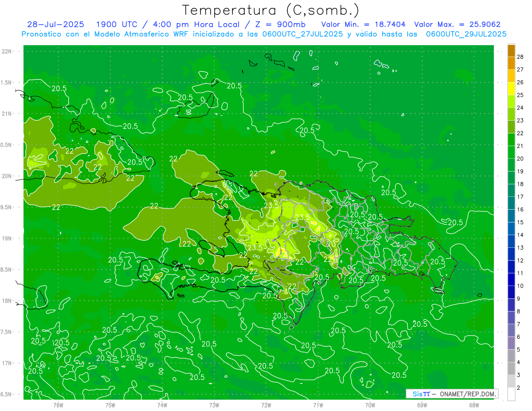The height and width of the screenshot is (411, 532).
Task: Click the legend value '15'
Action: pyautogui.click(x=520, y=222)
